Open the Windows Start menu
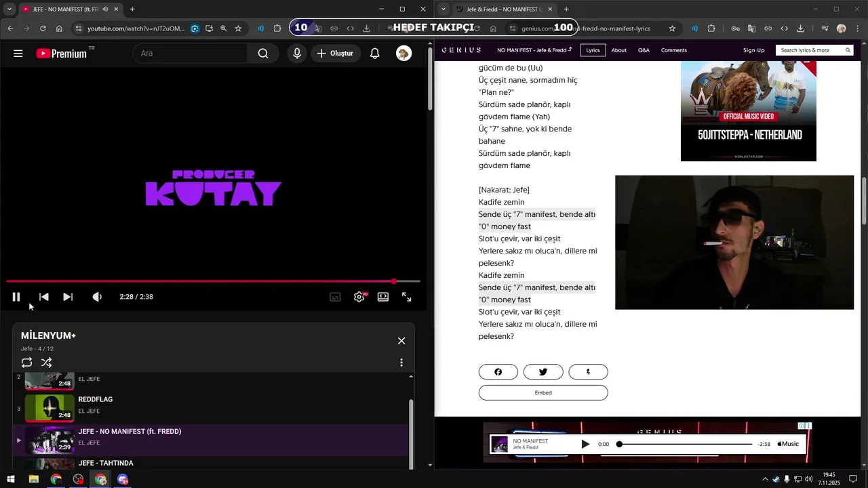Image resolution: width=868 pixels, height=488 pixels. pyautogui.click(x=11, y=480)
